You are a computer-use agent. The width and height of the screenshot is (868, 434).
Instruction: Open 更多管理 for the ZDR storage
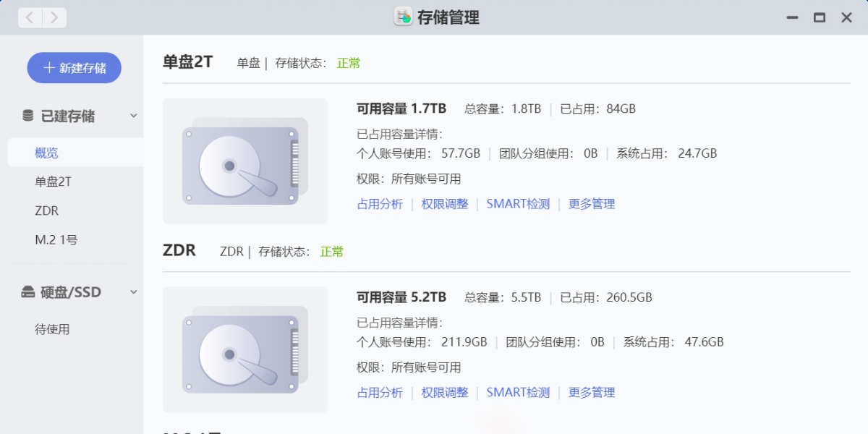coord(592,392)
